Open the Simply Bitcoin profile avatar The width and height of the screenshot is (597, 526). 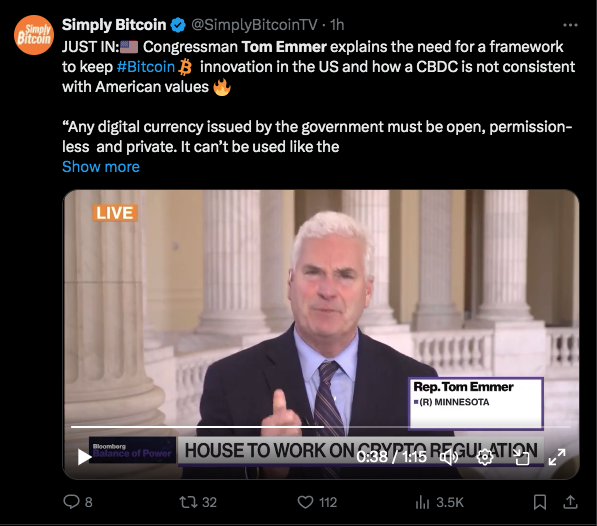34,35
